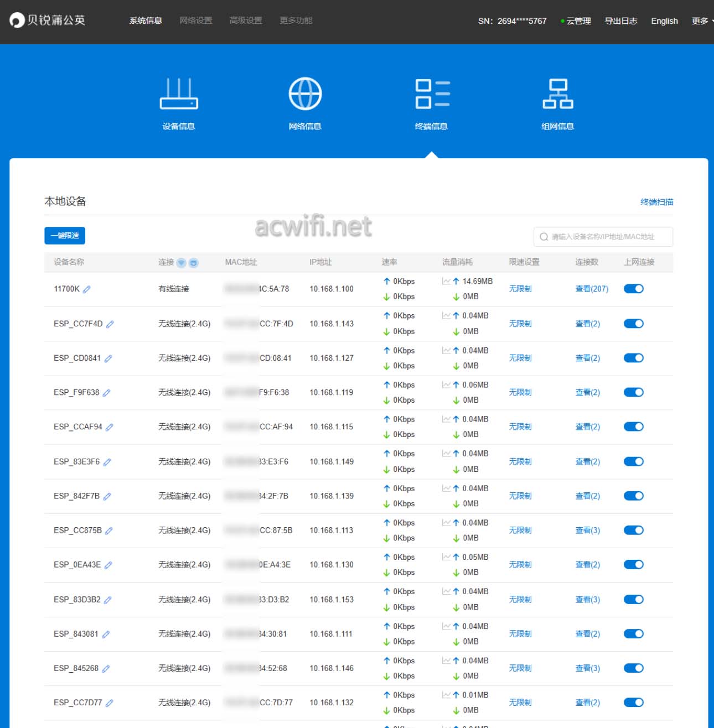Toggle internet access for ESP_CD0841
Screen dimensions: 714x728
click(x=634, y=357)
